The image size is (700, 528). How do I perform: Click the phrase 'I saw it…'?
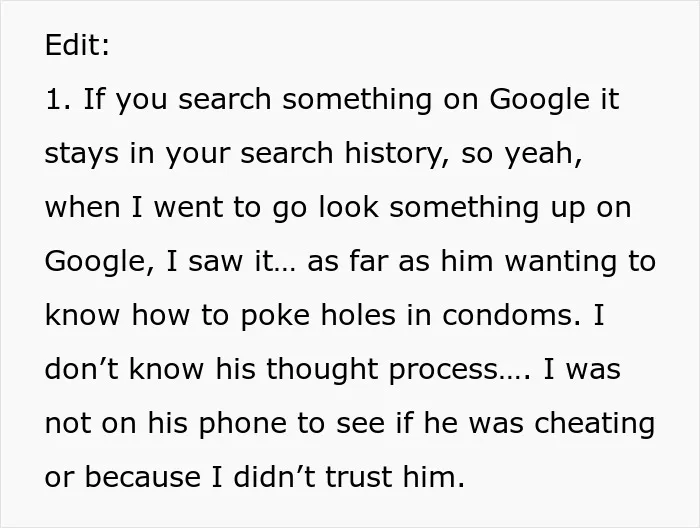[x=231, y=261]
